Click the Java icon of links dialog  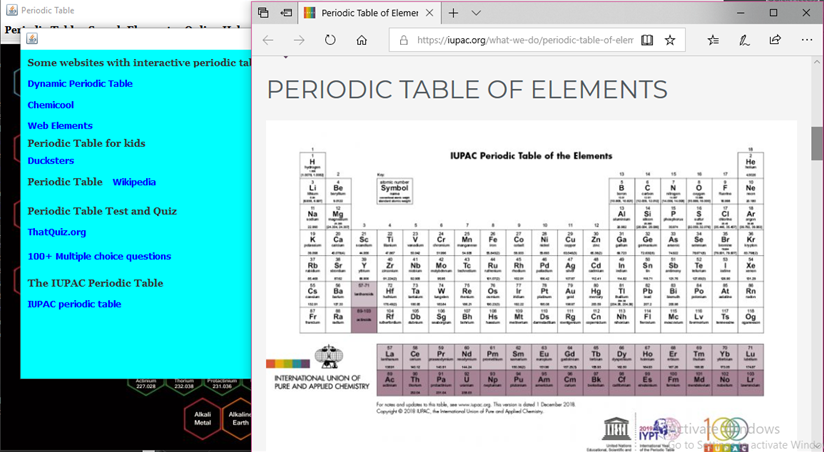(32, 38)
